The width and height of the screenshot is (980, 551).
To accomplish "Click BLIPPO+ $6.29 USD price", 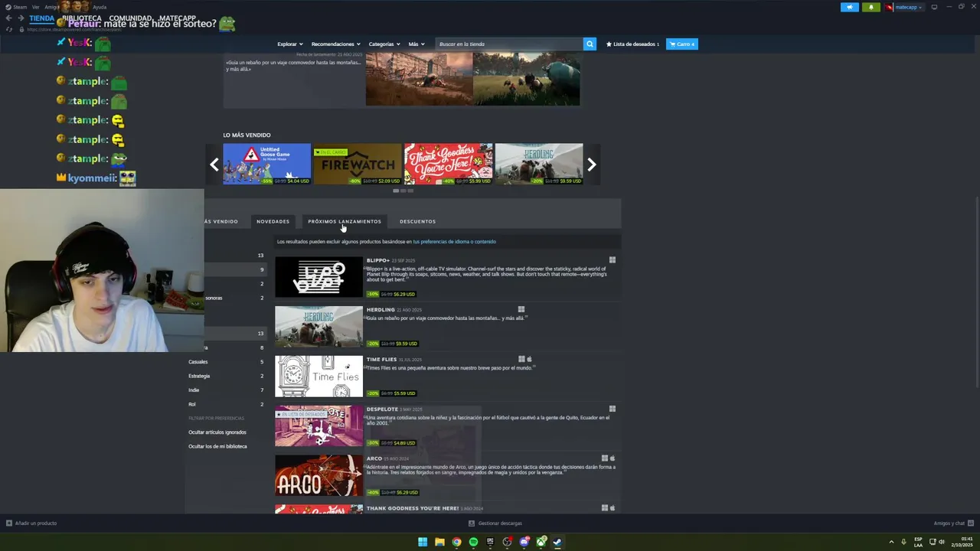I will pyautogui.click(x=404, y=294).
